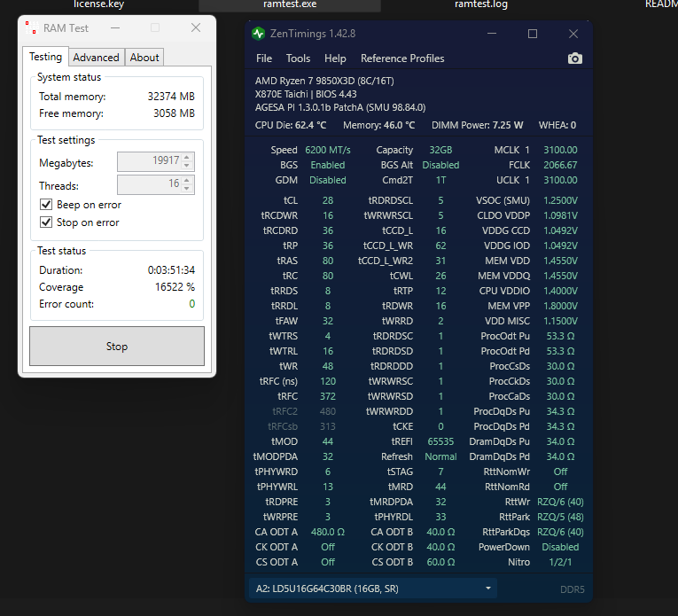Click the Duration value 0:03:51:34

pyautogui.click(x=171, y=270)
